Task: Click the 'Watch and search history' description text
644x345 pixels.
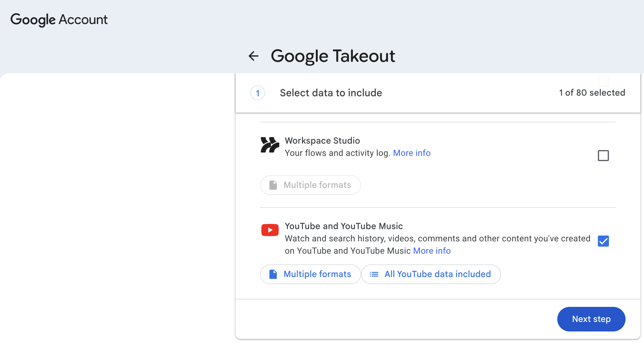Action: click(x=438, y=245)
